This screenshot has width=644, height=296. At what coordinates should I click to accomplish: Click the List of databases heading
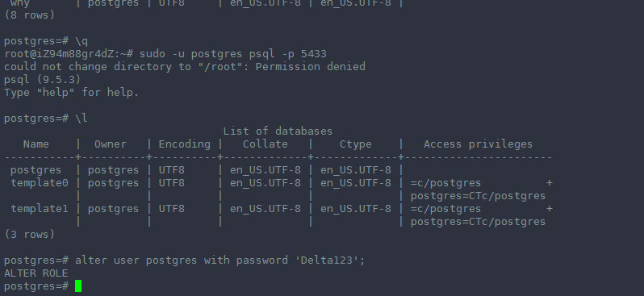click(278, 131)
